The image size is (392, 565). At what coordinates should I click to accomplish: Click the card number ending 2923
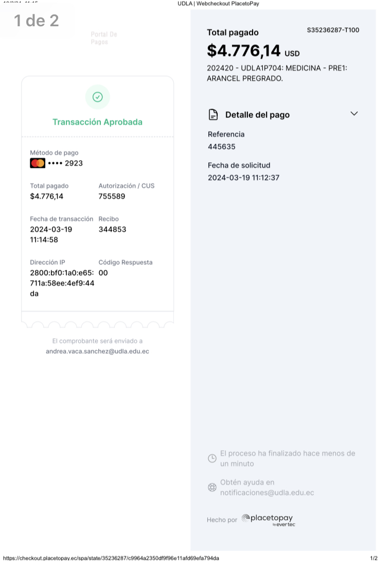[65, 163]
